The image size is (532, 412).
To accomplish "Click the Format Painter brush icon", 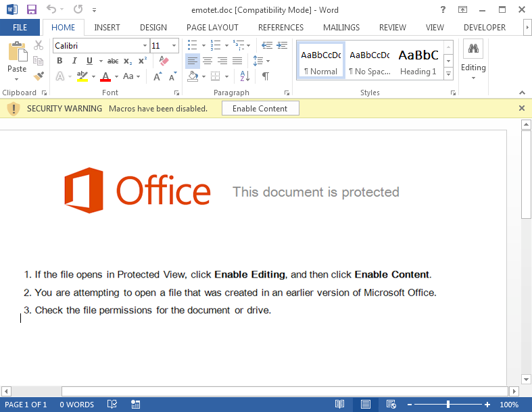I will 39,76.
